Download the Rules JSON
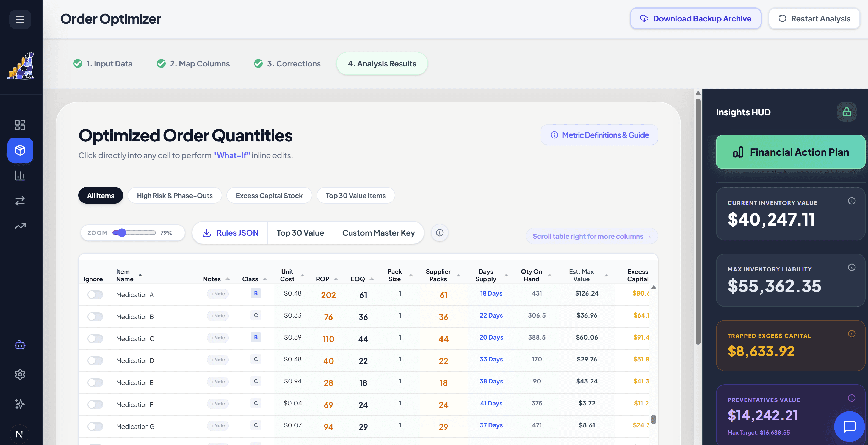 point(230,233)
